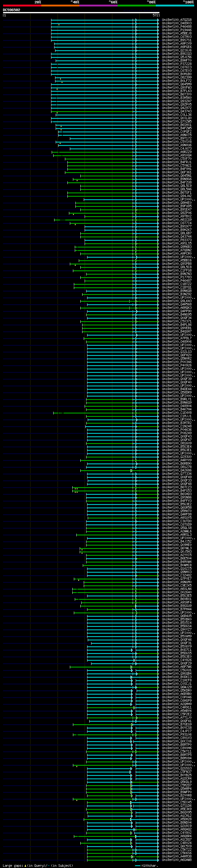
Task: Open hit UniRef100_A5BEJ8
Action: pos(177,33)
